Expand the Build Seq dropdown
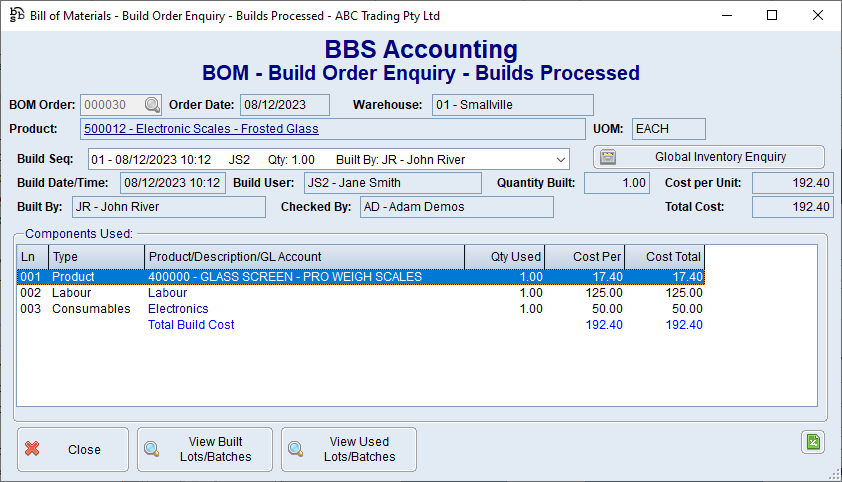The height and width of the screenshot is (482, 842). pos(559,159)
